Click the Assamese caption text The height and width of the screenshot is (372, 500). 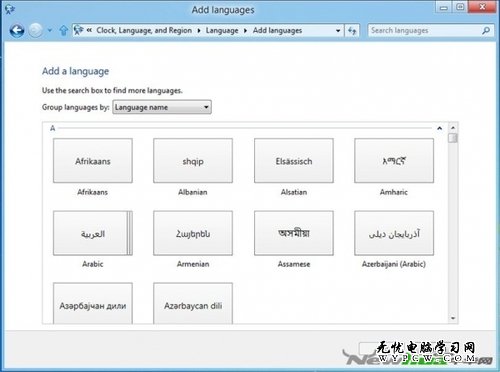click(x=294, y=264)
